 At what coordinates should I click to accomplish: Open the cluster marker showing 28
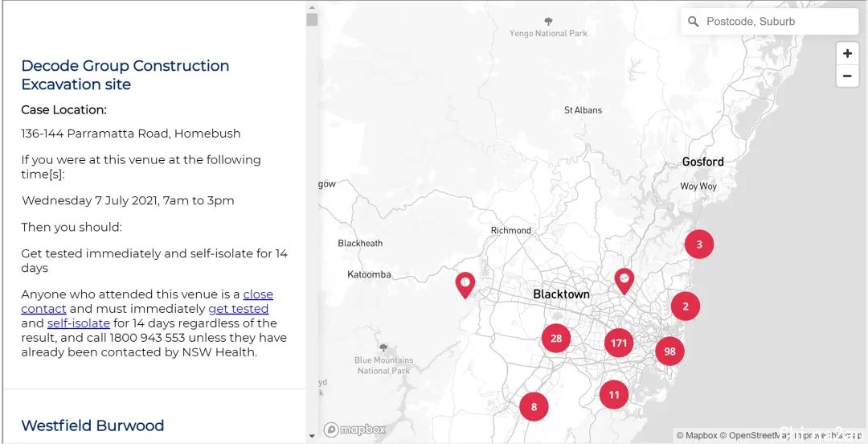556,339
